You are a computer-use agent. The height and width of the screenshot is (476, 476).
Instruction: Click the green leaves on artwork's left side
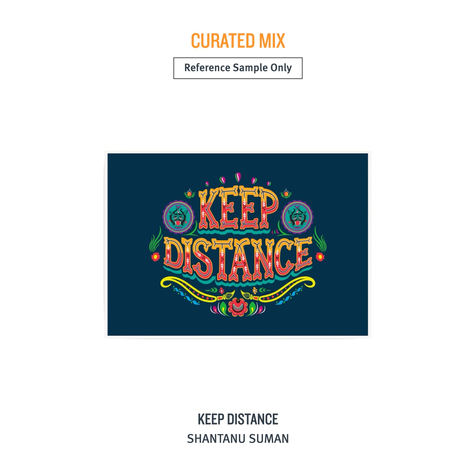pos(155,239)
